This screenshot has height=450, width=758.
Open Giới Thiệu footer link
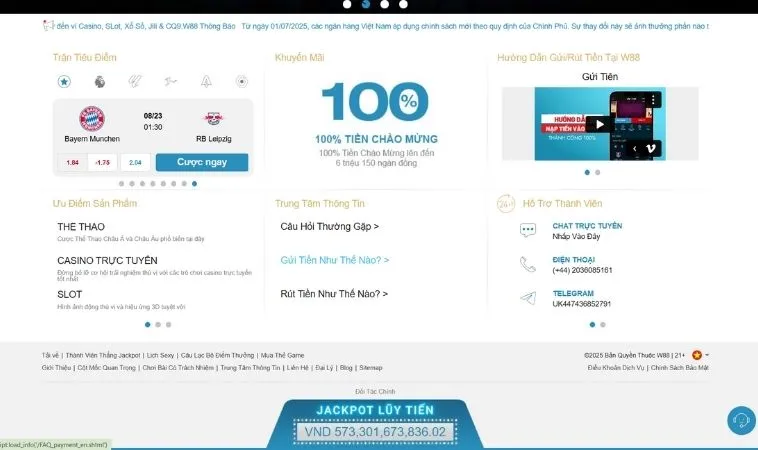(x=56, y=368)
